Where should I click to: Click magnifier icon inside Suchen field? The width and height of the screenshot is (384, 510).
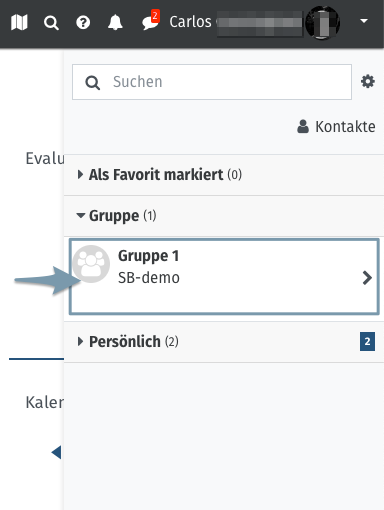click(92, 82)
